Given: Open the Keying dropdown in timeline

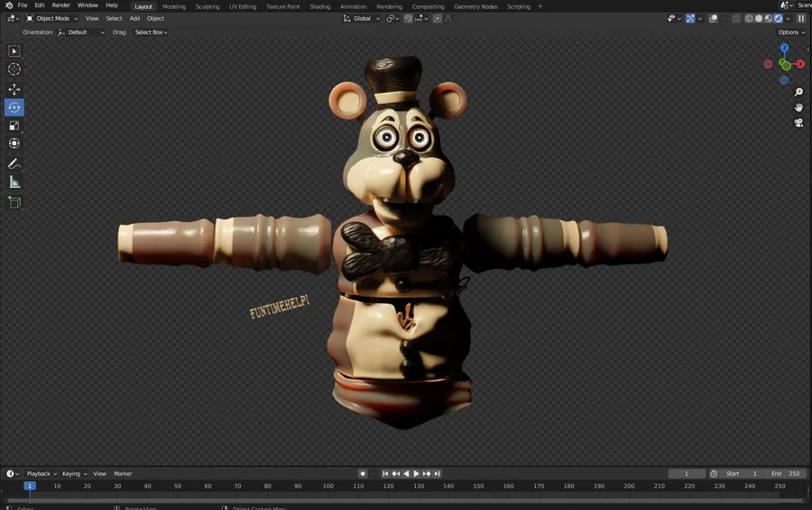Looking at the screenshot, I should (75, 474).
